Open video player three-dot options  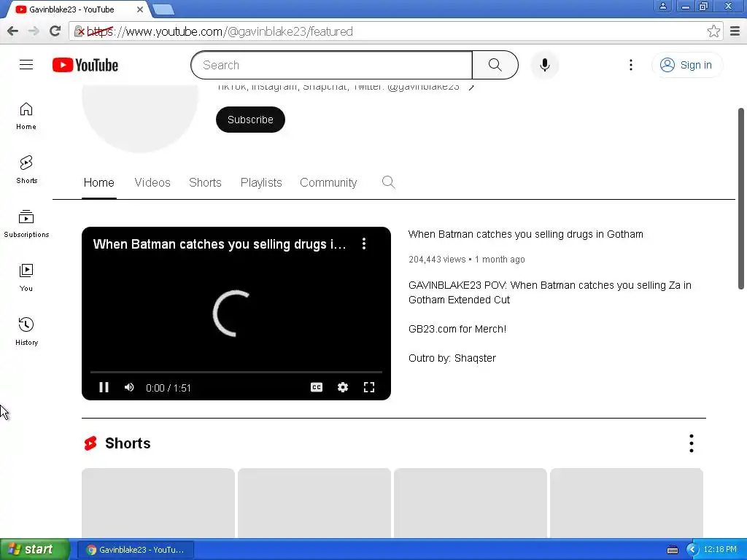[x=364, y=244]
